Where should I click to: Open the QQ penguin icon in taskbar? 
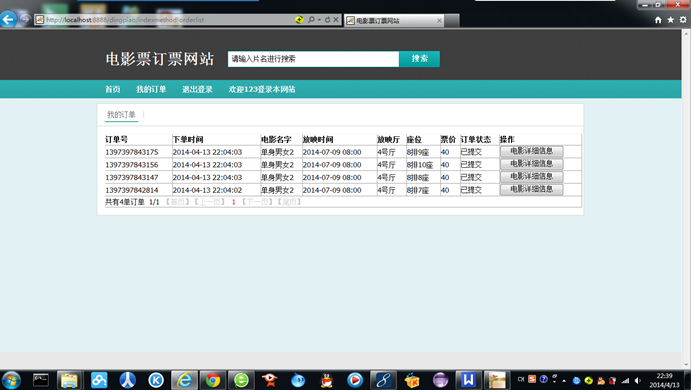[x=327, y=380]
